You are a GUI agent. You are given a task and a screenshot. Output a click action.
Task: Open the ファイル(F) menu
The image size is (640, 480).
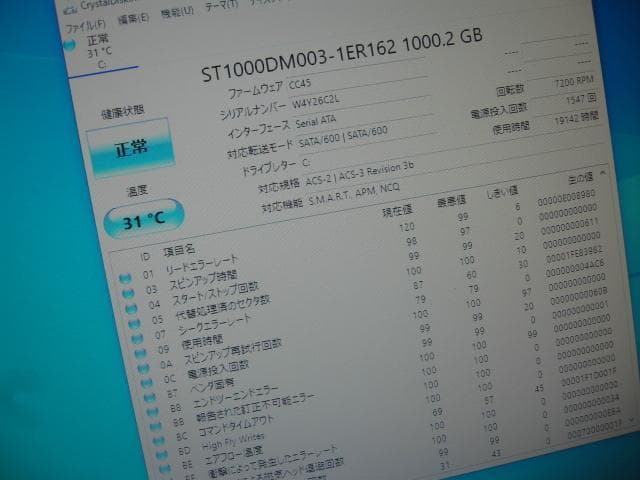(x=88, y=22)
